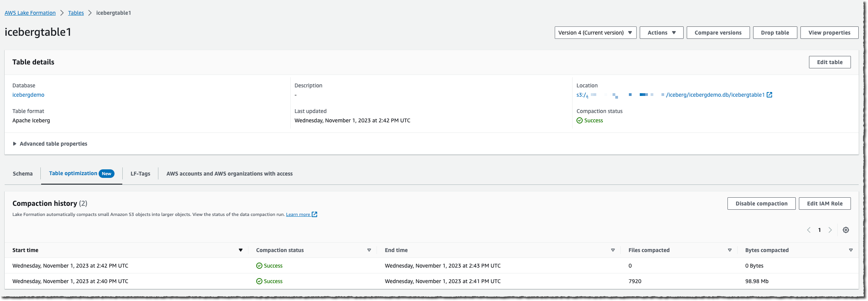
Task: Click success icon in the 2:40 PM row
Action: coord(259,281)
